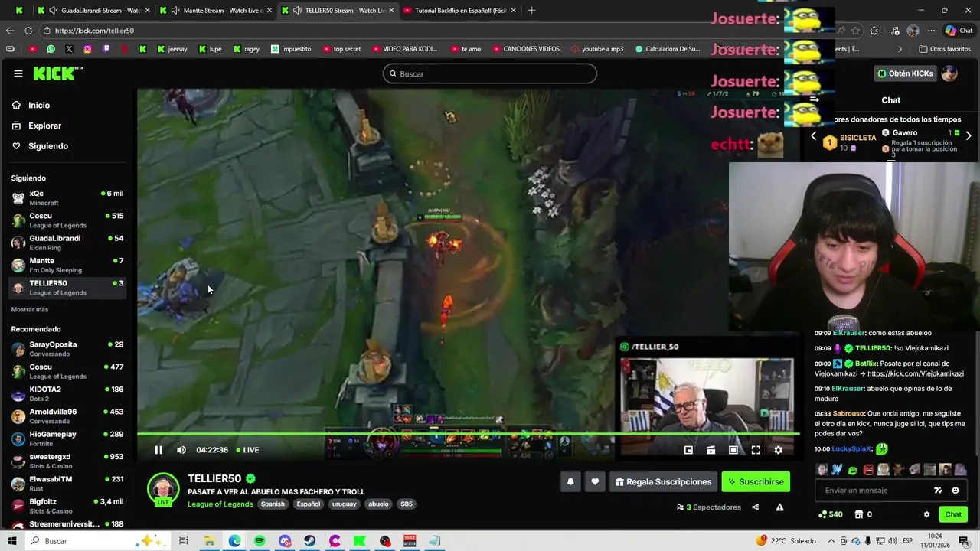Open translate icon in chat input
This screenshot has width=980, height=551.
coord(938,491)
